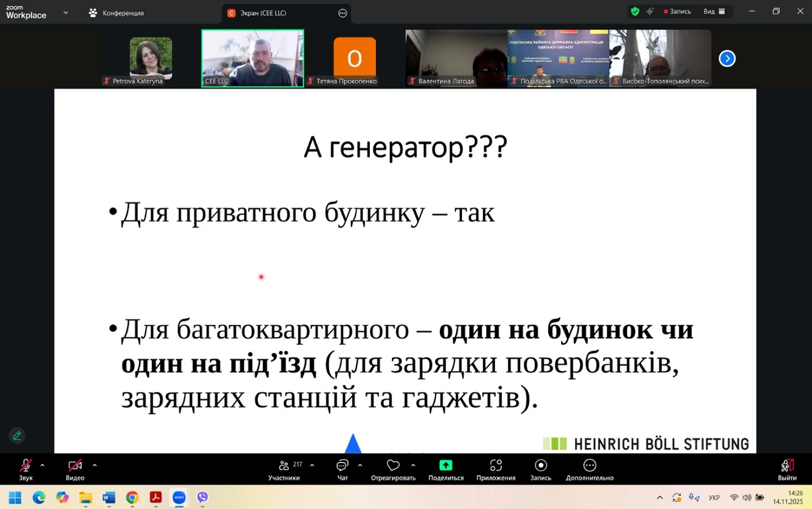Show next participants with blue arrow button
The width and height of the screenshot is (812, 509).
(x=727, y=59)
